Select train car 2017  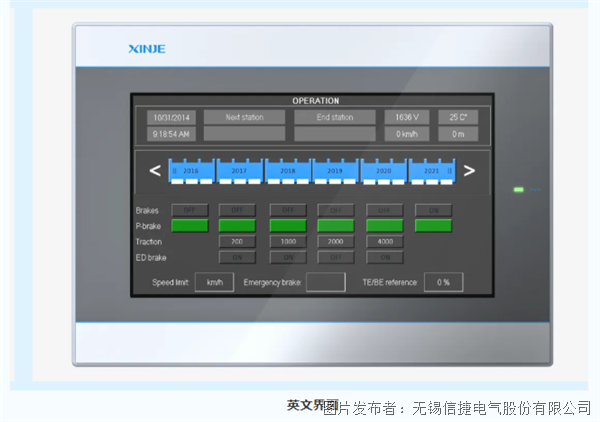239,171
